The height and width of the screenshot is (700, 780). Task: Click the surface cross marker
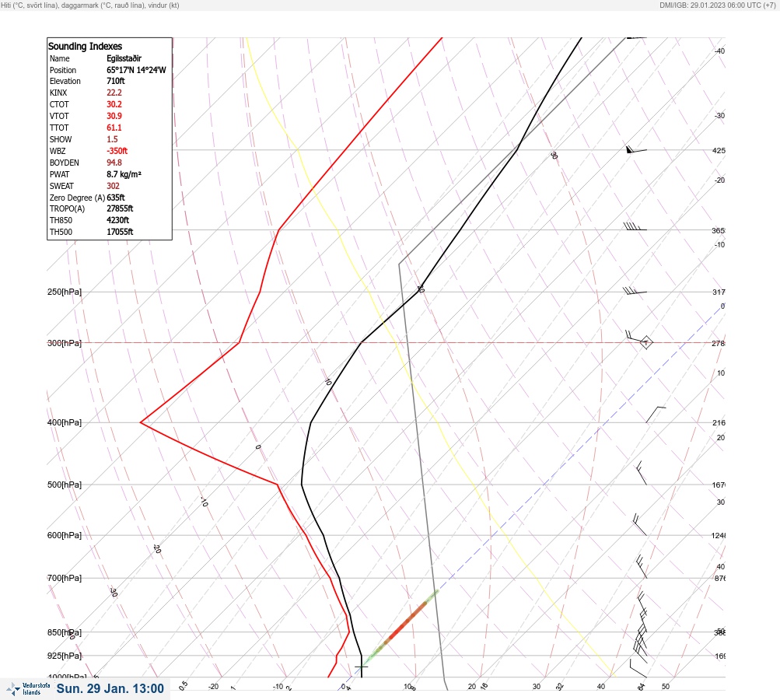tap(361, 667)
